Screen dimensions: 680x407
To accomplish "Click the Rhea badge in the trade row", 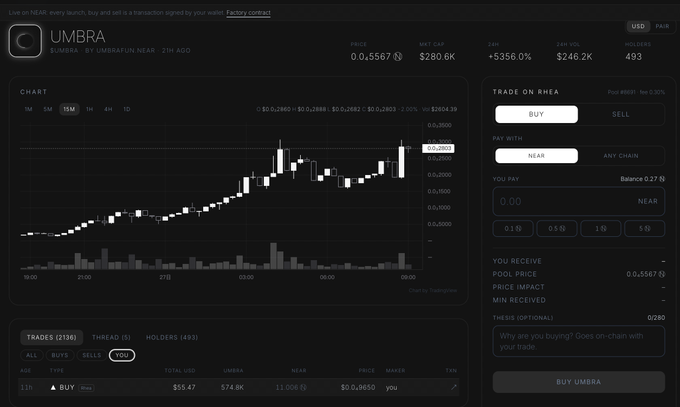I will pyautogui.click(x=86, y=388).
